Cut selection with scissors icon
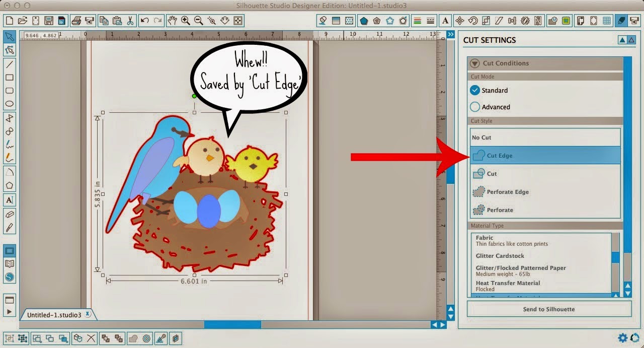Screen dimensions: 644x348 pos(130,21)
